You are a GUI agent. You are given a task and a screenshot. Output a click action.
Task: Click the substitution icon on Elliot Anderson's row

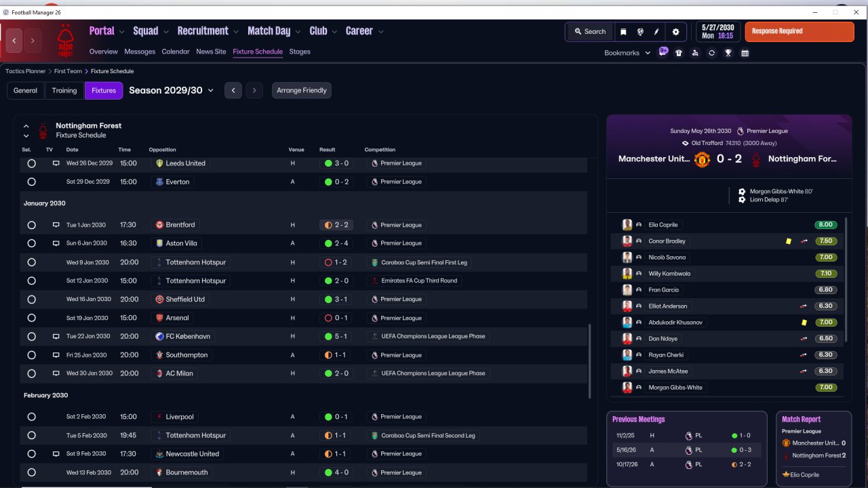(804, 306)
